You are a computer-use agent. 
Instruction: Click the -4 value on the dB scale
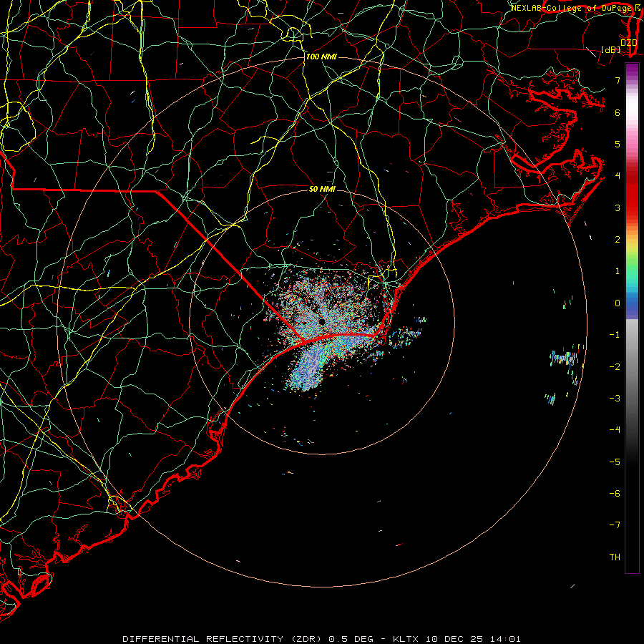coord(615,430)
